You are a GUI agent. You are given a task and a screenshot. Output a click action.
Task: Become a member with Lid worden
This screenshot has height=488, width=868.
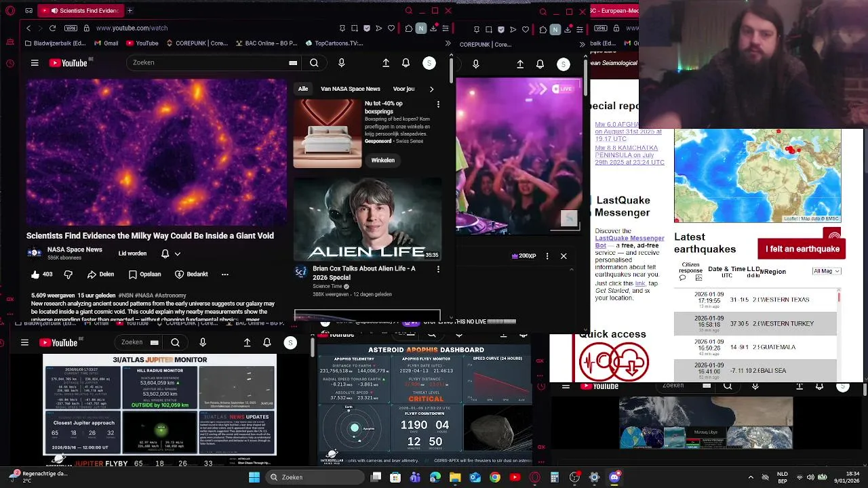(x=132, y=253)
